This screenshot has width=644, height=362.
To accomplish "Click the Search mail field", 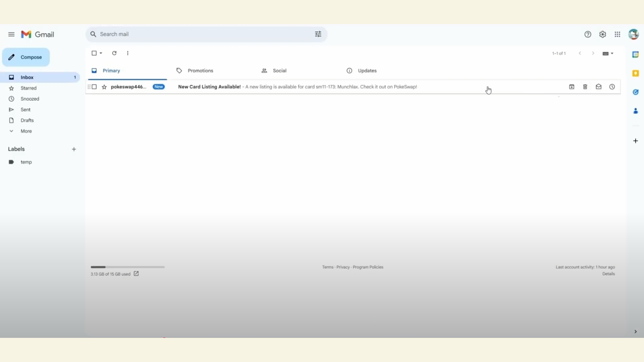I will point(201,34).
